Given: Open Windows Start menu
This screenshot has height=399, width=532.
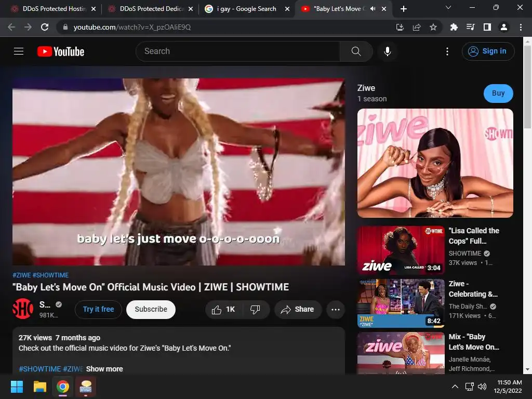Looking at the screenshot, I should click(17, 387).
